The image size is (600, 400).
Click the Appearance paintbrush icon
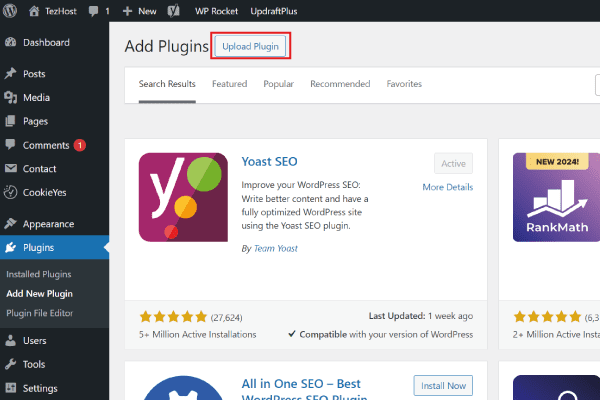click(11, 223)
